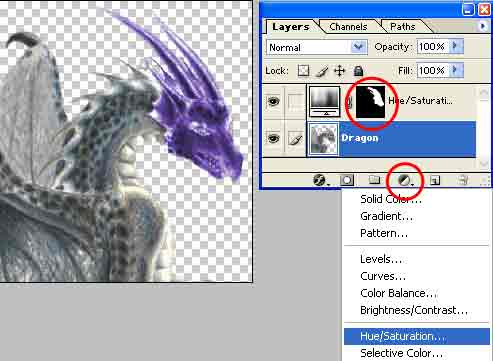Image resolution: width=493 pixels, height=361 pixels.
Task: Switch to the Channels tab
Action: point(348,27)
